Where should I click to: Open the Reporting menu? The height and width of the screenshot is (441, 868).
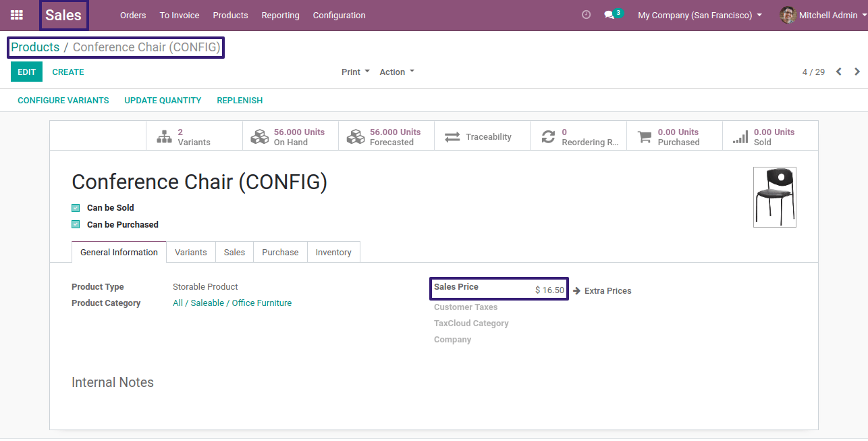pyautogui.click(x=280, y=15)
